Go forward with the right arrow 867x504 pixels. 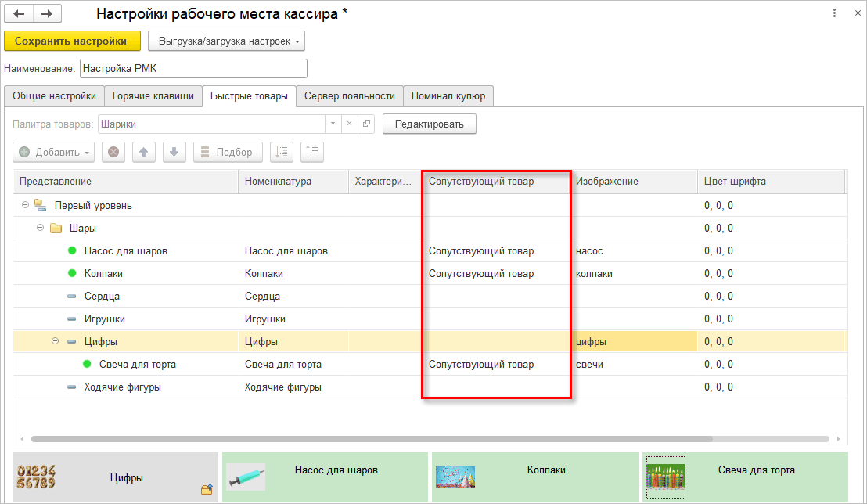tap(48, 14)
